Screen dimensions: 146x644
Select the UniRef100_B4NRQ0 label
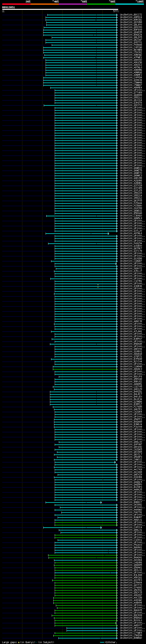(131, 638)
